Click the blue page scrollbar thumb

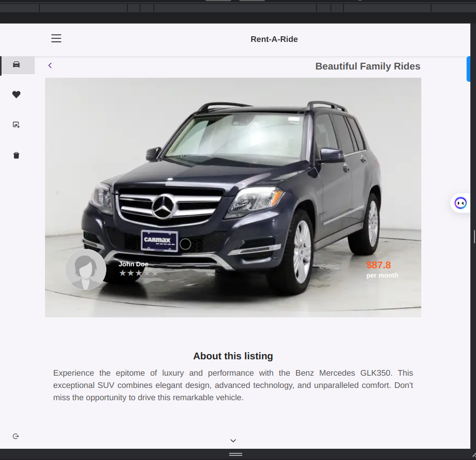point(468,69)
